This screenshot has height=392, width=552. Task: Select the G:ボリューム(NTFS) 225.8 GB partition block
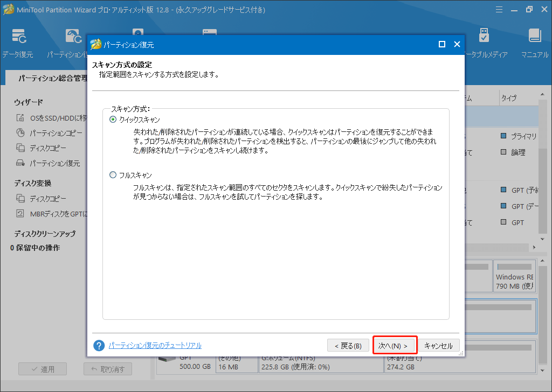321,364
